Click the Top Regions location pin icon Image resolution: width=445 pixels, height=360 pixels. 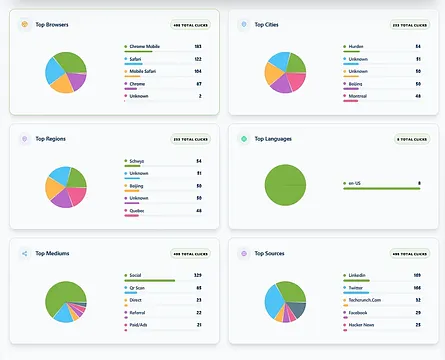25,139
